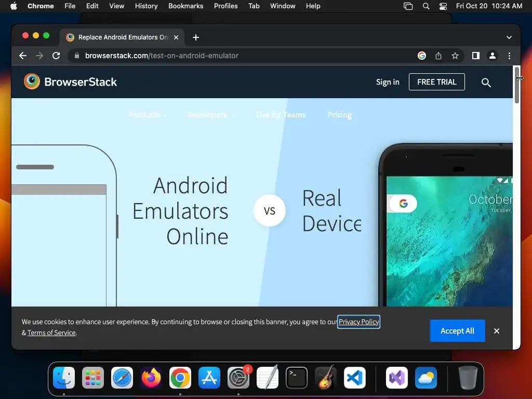Image resolution: width=532 pixels, height=399 pixels.
Task: Click the Chrome icon in the Dock
Action: coord(180,378)
